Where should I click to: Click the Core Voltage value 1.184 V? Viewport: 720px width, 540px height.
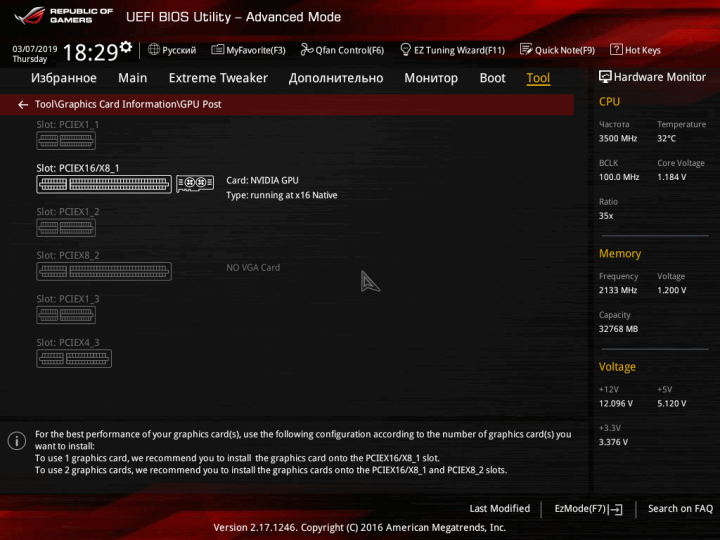pyautogui.click(x=672, y=177)
